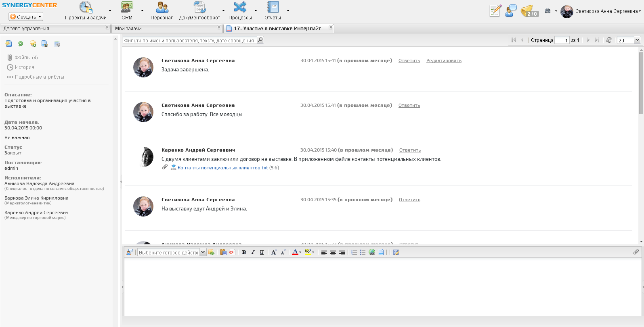
Task: Click the paperclip attach file icon
Action: (636, 252)
